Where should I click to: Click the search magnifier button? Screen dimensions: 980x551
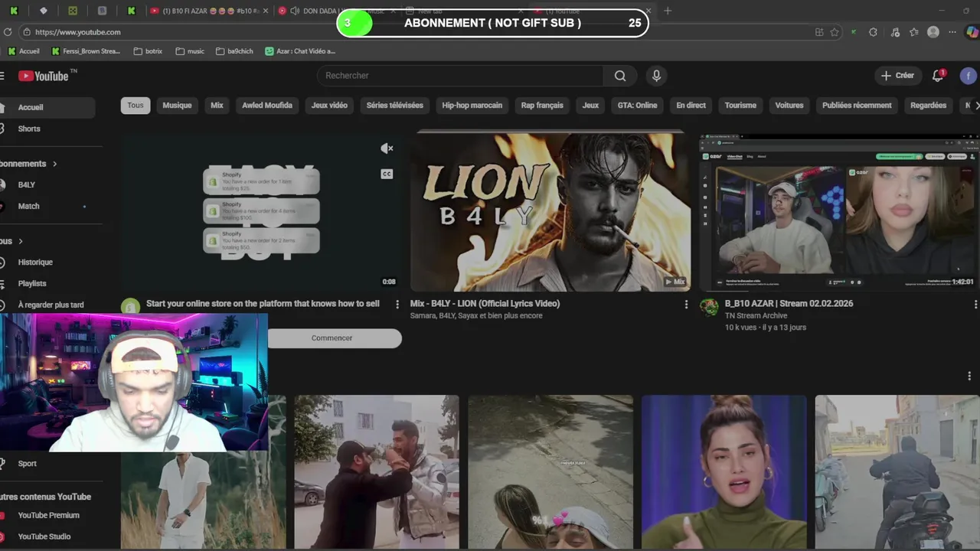620,76
